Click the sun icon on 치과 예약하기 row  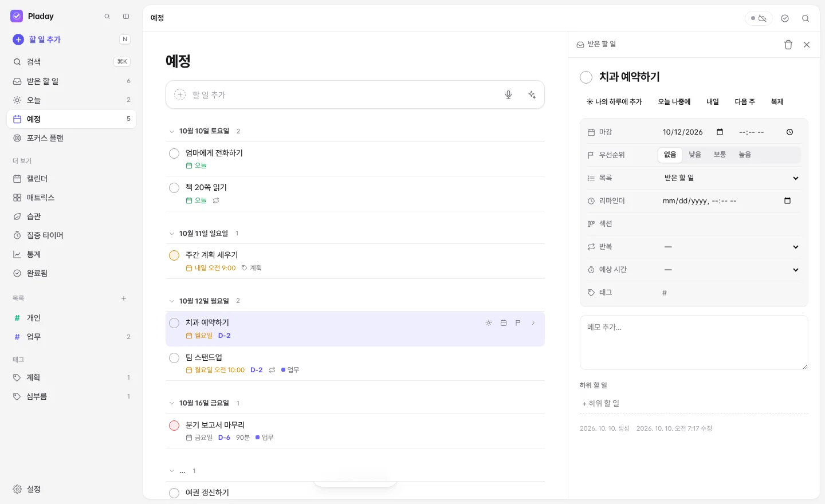[x=489, y=323]
